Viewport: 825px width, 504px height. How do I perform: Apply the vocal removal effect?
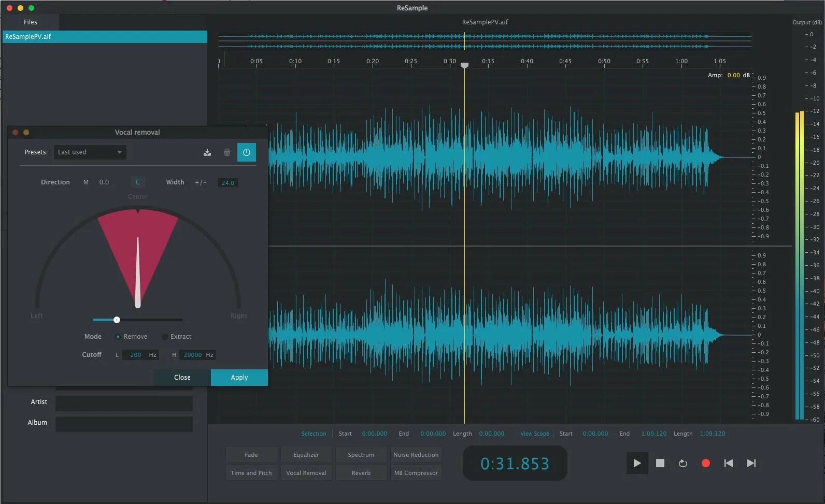point(239,378)
